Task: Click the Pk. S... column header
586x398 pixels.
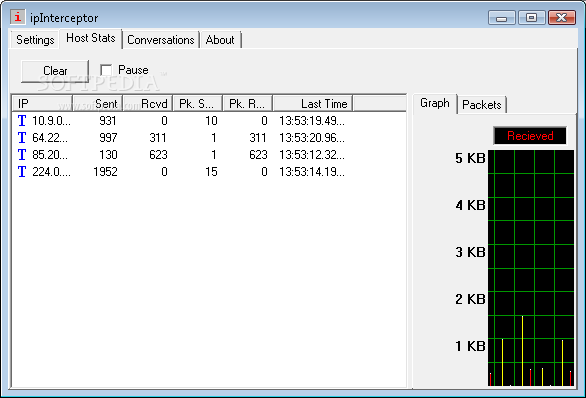Action: tap(198, 104)
